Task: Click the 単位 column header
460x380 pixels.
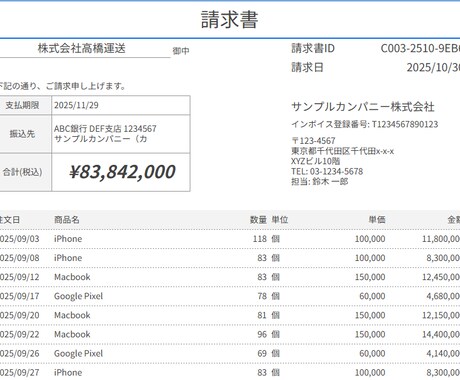Action: [x=280, y=220]
